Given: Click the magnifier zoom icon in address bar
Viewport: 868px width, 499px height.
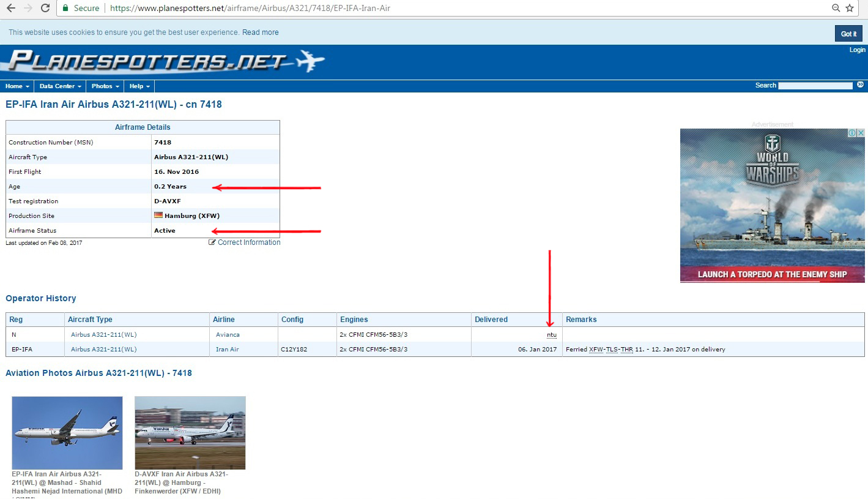Looking at the screenshot, I should pyautogui.click(x=836, y=8).
